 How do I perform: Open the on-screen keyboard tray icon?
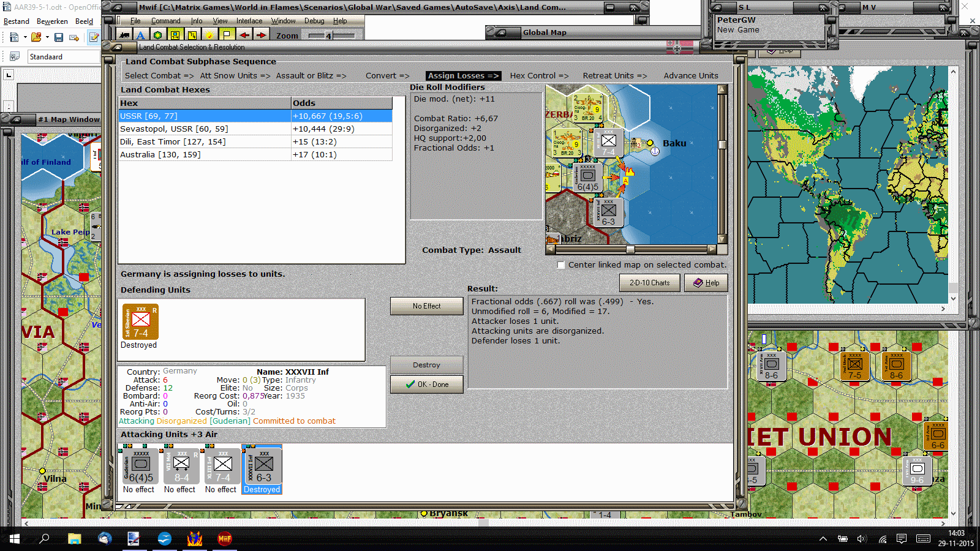[923, 539]
